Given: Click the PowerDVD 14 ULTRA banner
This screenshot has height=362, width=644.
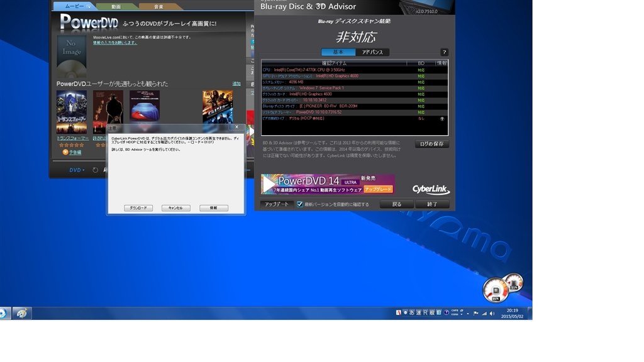Looking at the screenshot, I should (328, 184).
